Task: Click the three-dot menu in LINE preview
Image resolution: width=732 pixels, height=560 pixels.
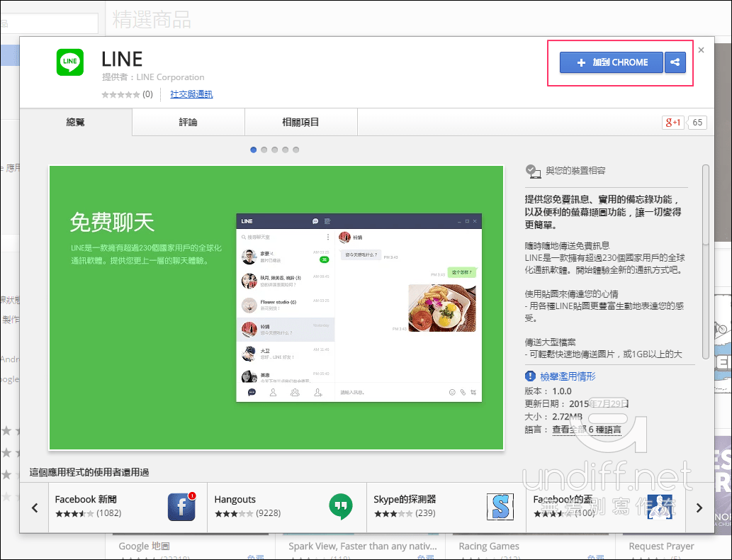Action: (x=328, y=237)
